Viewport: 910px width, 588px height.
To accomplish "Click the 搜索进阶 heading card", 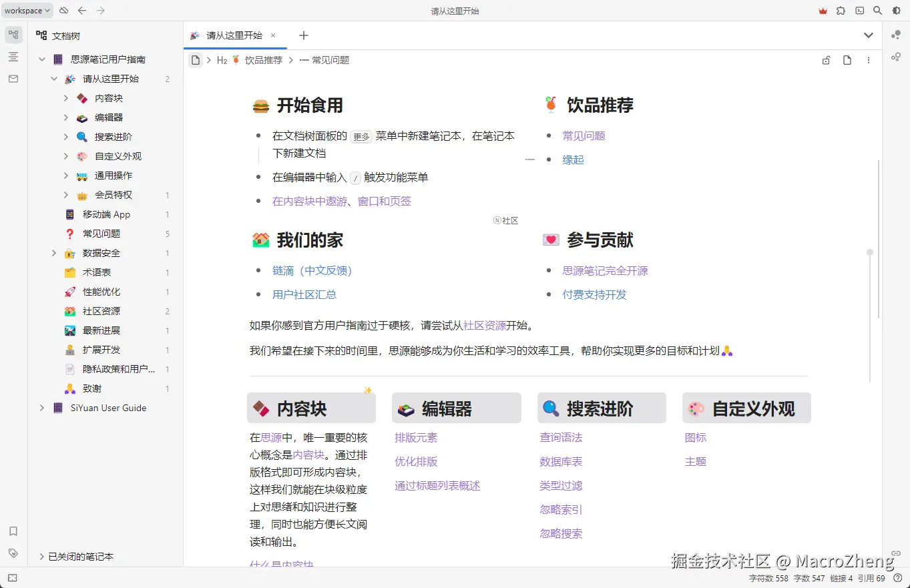I will click(602, 408).
